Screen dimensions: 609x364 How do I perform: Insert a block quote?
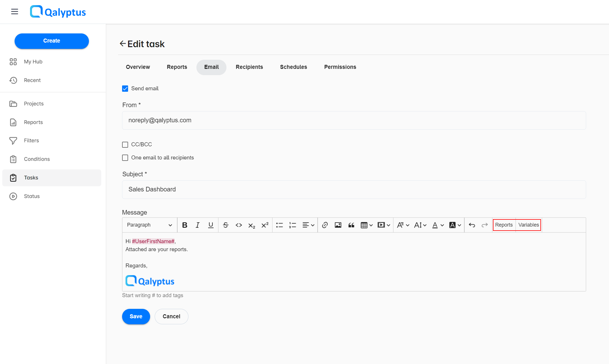click(351, 225)
